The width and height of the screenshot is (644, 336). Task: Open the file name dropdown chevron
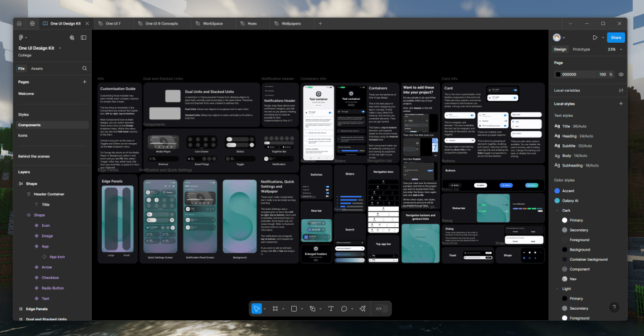point(60,48)
